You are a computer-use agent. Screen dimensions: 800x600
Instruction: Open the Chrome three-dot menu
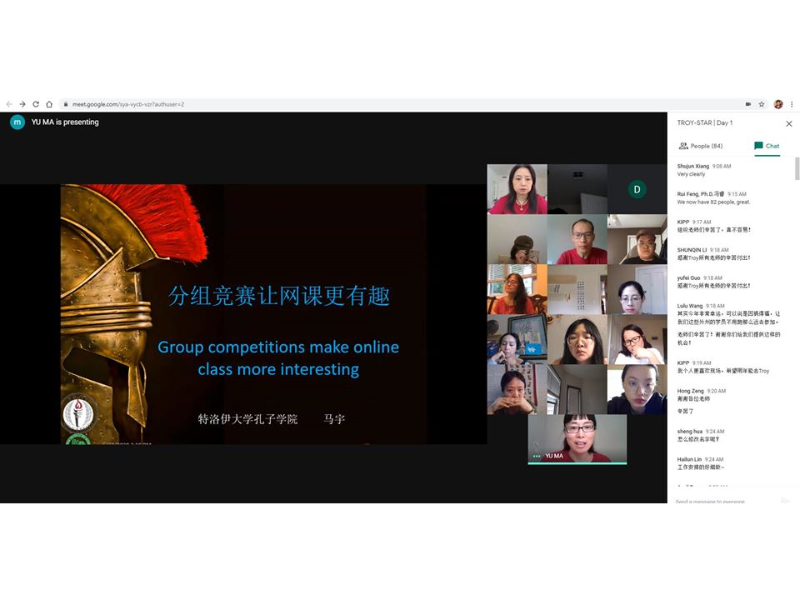pos(792,104)
